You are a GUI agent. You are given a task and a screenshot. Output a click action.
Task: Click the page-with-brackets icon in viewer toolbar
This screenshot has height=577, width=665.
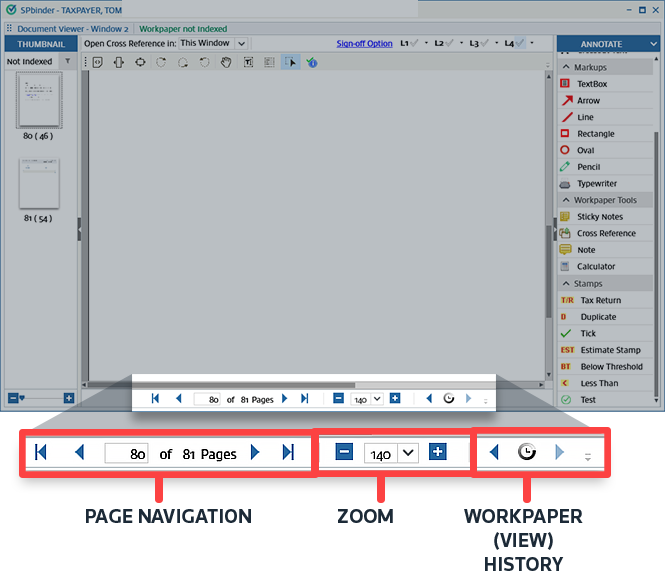click(x=98, y=63)
